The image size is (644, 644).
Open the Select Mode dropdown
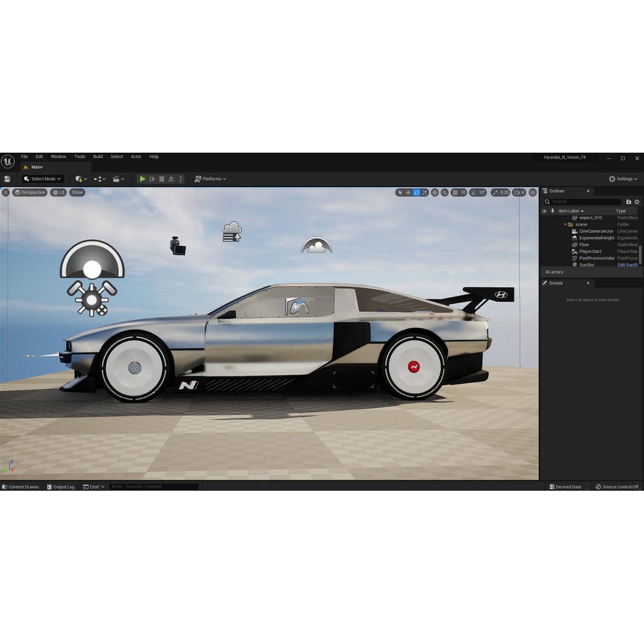tap(42, 179)
